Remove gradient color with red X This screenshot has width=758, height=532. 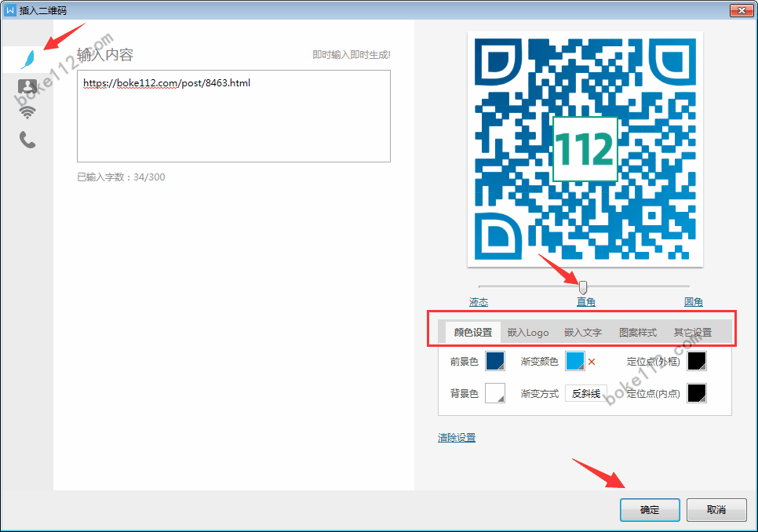click(592, 362)
